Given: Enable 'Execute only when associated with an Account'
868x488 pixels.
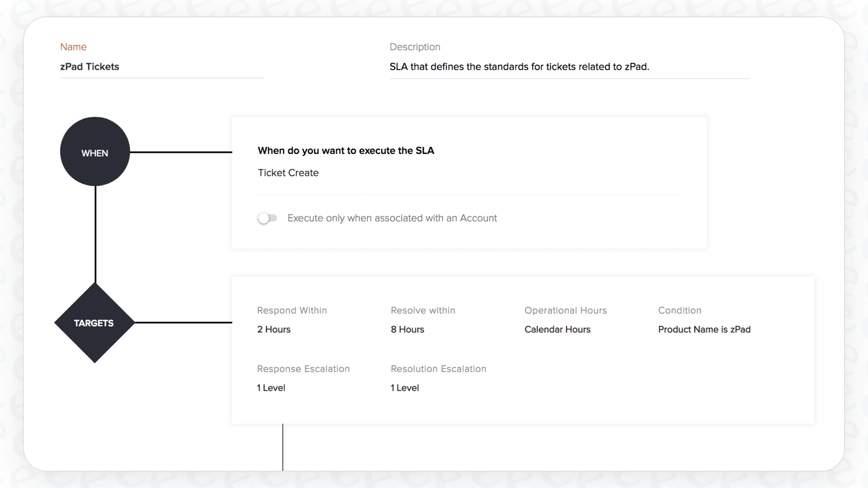Looking at the screenshot, I should pyautogui.click(x=267, y=218).
